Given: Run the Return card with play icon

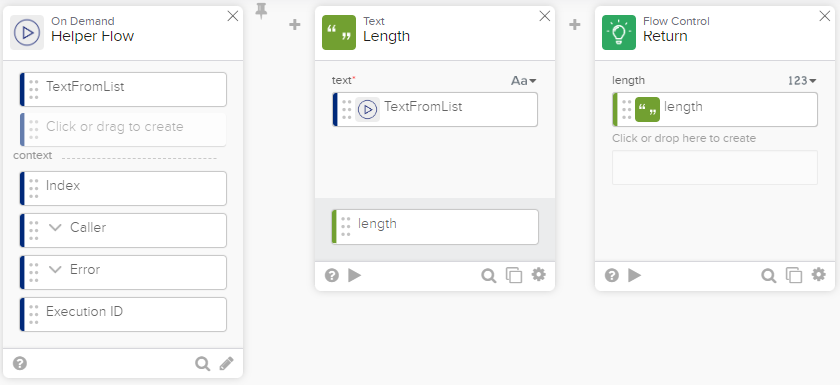Looking at the screenshot, I should click(x=634, y=275).
